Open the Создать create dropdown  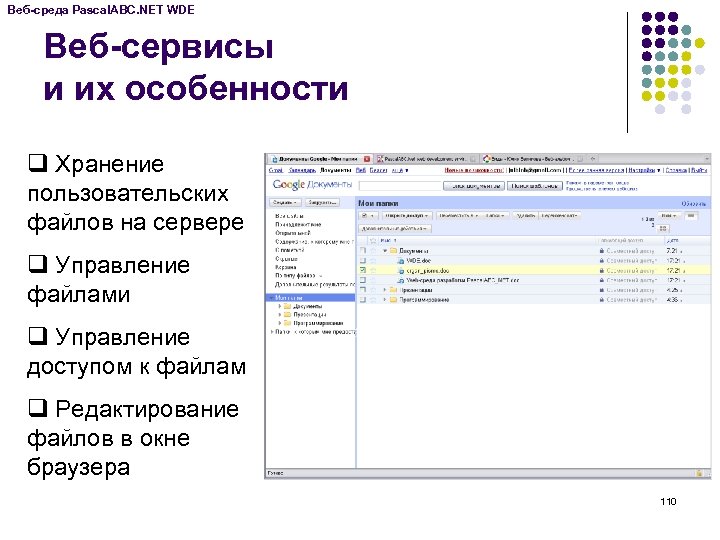(285, 202)
